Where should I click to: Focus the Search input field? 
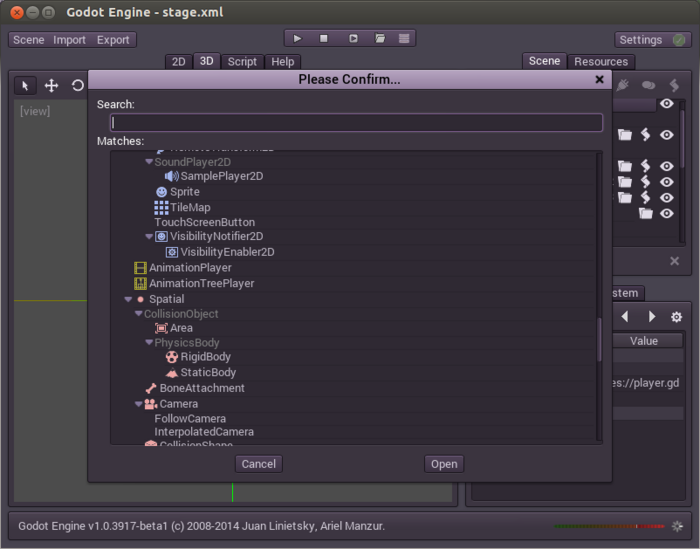pyautogui.click(x=356, y=122)
